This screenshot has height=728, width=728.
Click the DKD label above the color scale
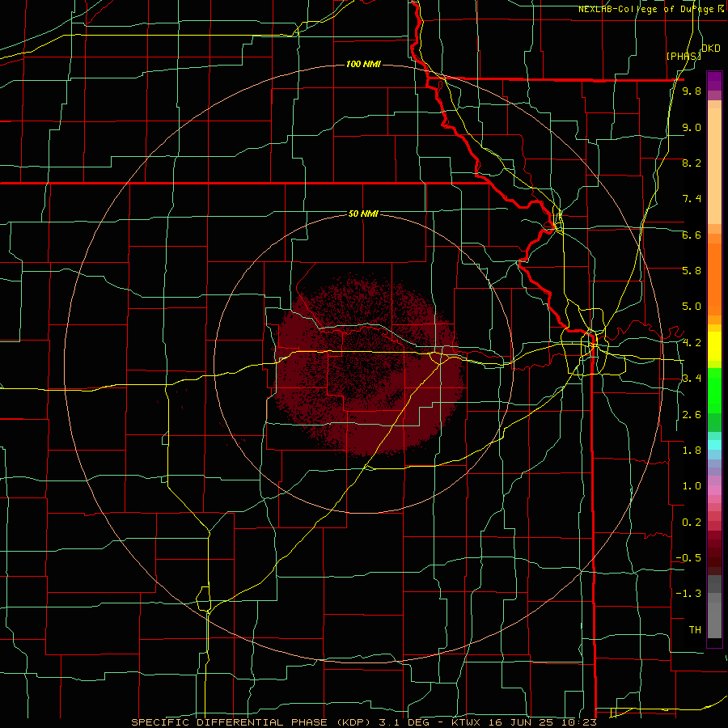pos(711,49)
